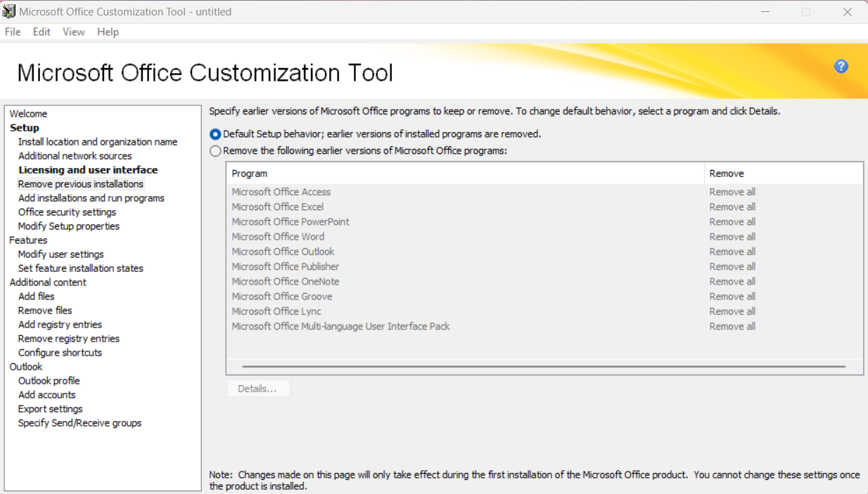Click the blue help question mark icon
The width and height of the screenshot is (868, 494).
point(841,66)
